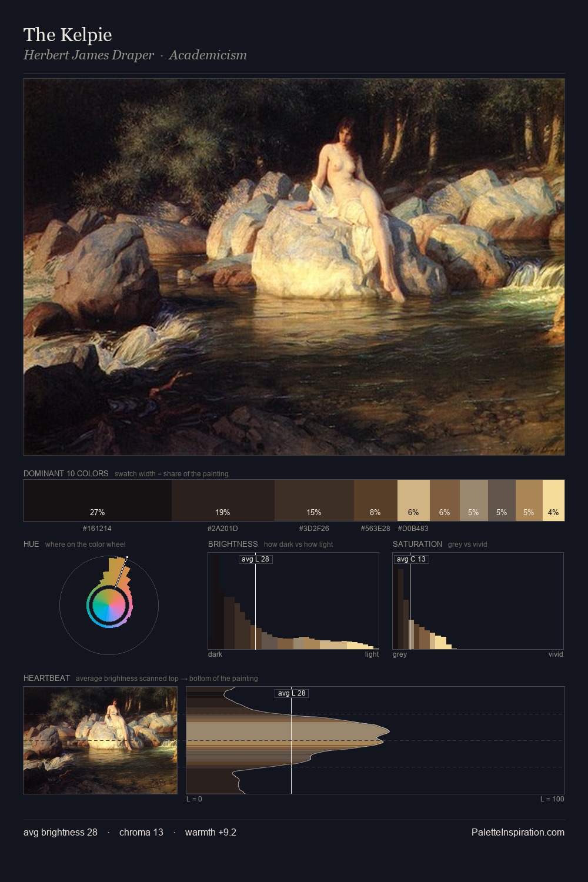
Task: Click the "L = 0" axis label
Action: [x=194, y=799]
